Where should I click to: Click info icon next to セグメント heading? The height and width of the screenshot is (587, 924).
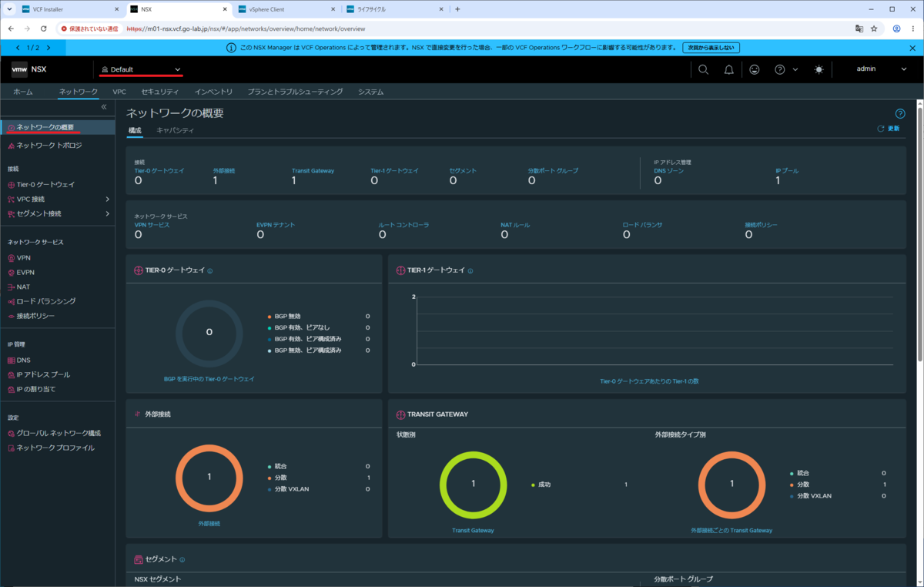pos(182,559)
